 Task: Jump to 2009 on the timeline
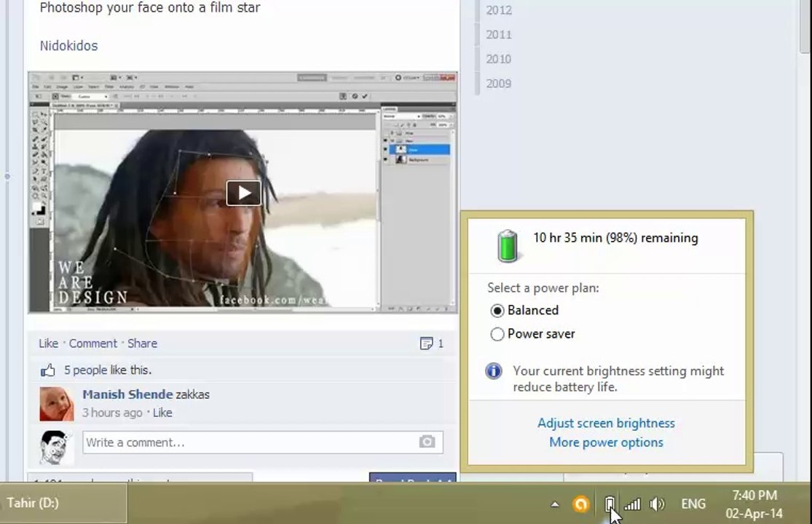click(499, 83)
